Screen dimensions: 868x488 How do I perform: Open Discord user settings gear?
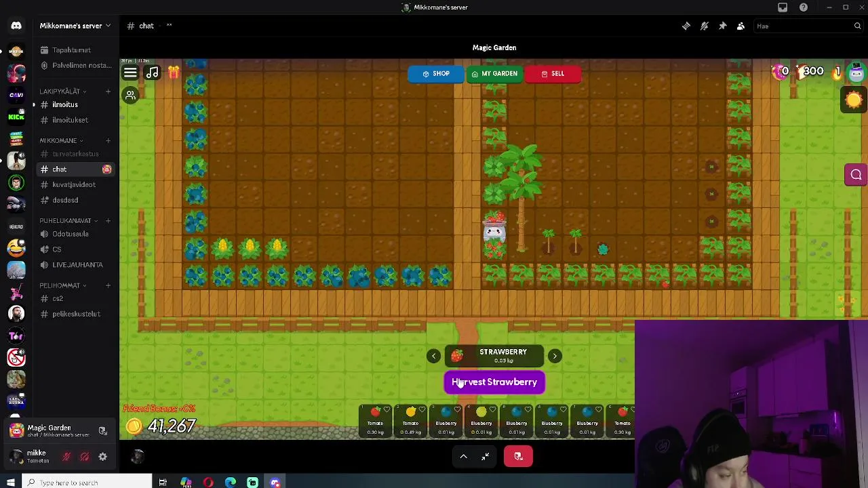[x=103, y=457]
